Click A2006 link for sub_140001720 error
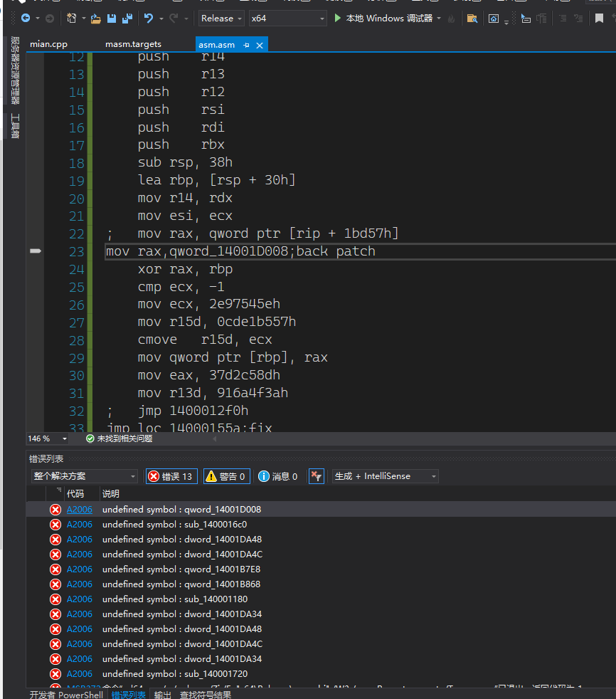 tap(79, 673)
